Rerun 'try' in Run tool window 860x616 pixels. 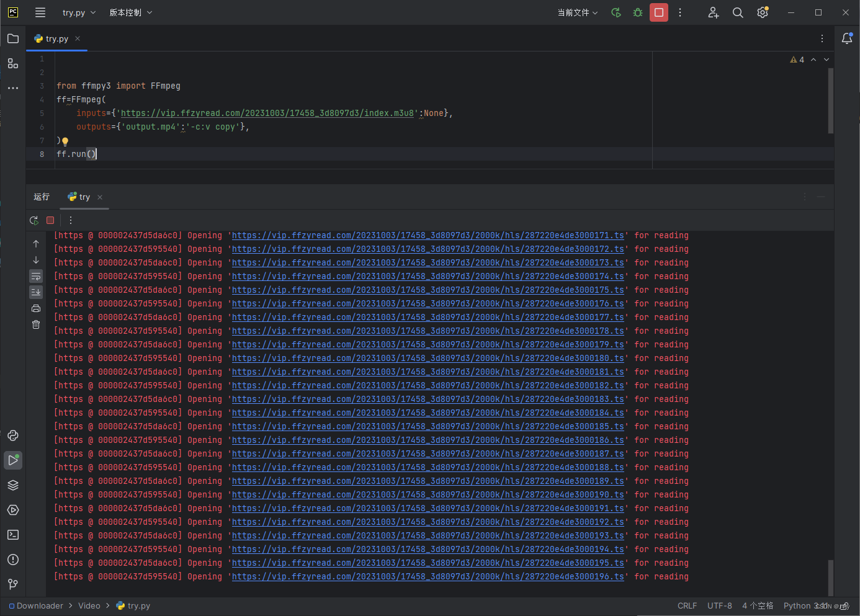[x=34, y=220]
